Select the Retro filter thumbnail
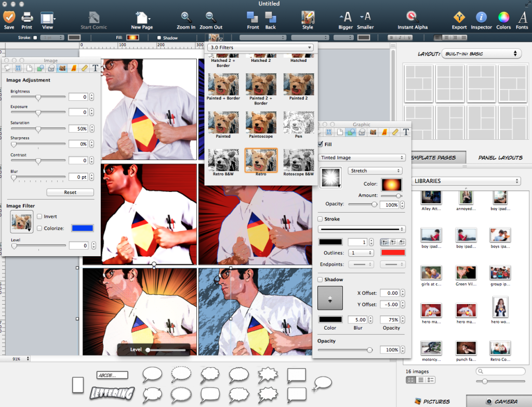 (x=261, y=160)
